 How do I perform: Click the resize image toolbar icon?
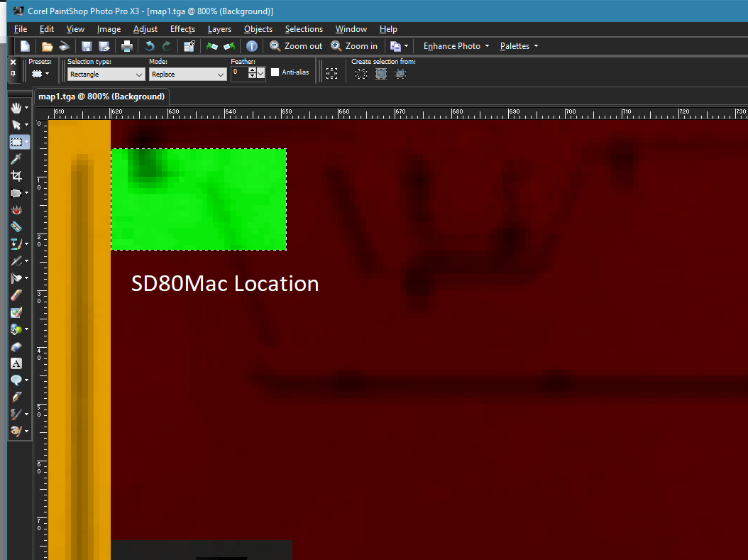tap(189, 46)
